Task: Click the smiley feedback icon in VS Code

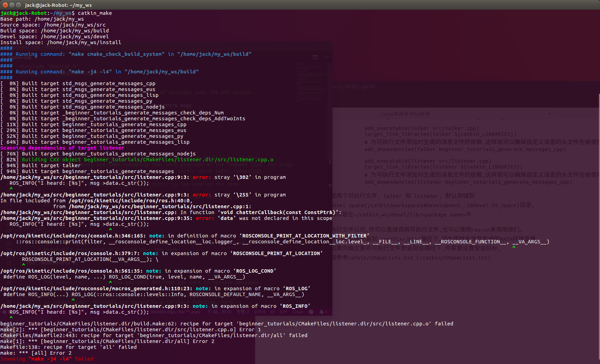Action: pos(311,312)
